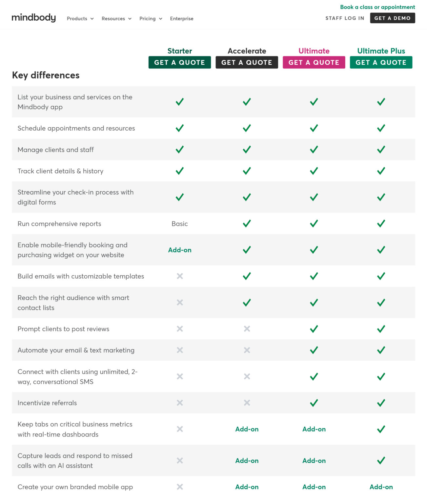Get a quote for the Starter plan
The image size is (427, 504).
tap(180, 62)
